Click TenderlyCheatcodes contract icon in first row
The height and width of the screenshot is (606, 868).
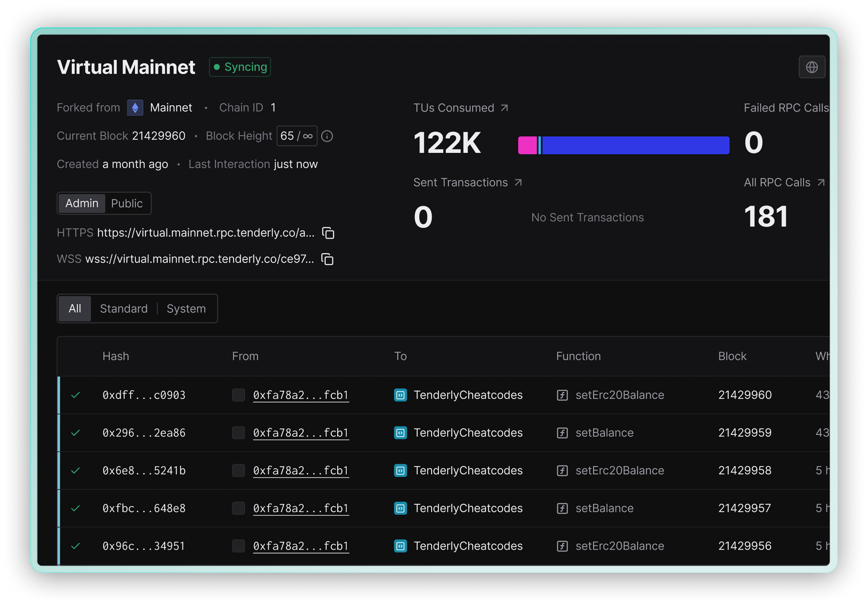[400, 395]
